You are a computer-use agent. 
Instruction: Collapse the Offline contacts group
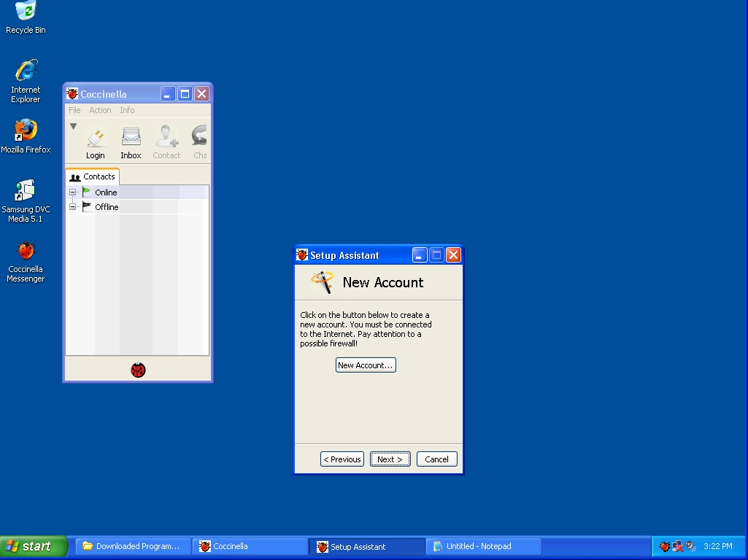point(72,207)
